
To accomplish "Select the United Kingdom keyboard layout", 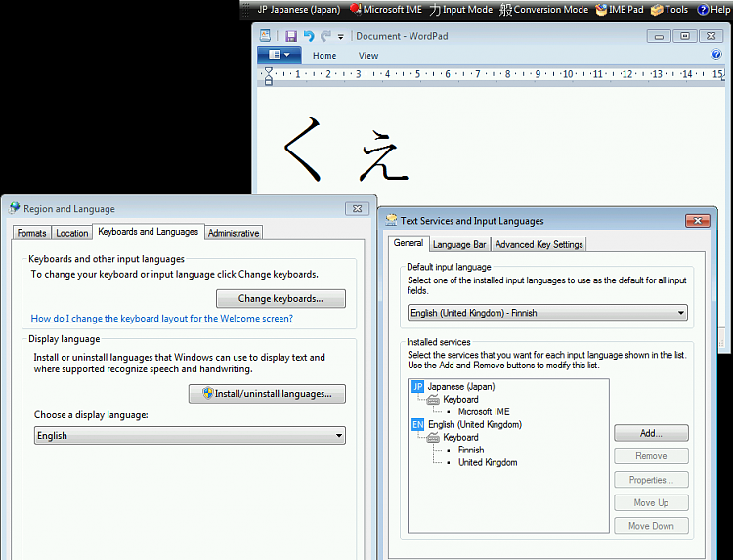I will click(x=488, y=462).
